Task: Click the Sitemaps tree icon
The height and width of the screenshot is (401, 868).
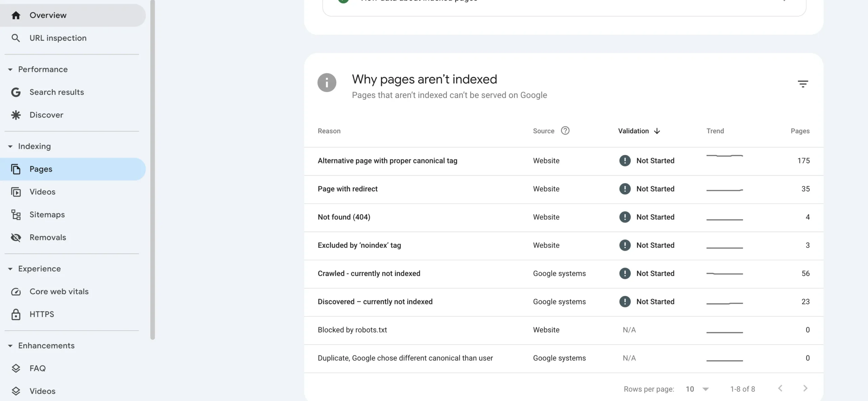Action: coord(16,215)
